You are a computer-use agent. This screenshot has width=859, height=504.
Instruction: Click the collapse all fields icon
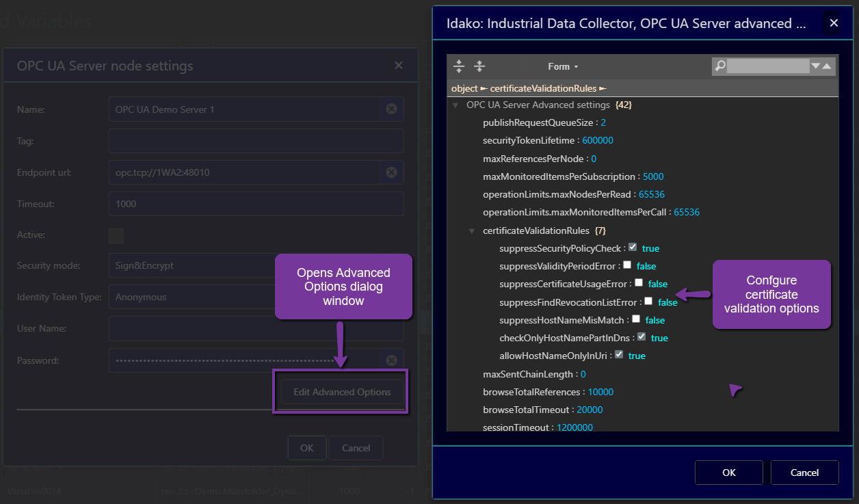click(x=479, y=66)
